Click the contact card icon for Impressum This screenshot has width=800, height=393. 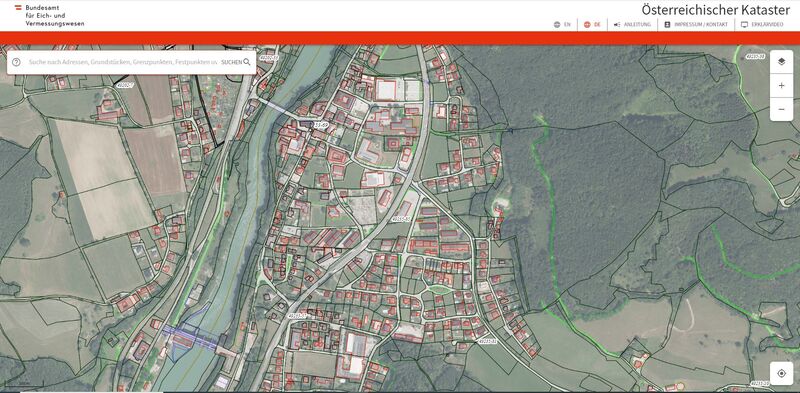coord(667,24)
